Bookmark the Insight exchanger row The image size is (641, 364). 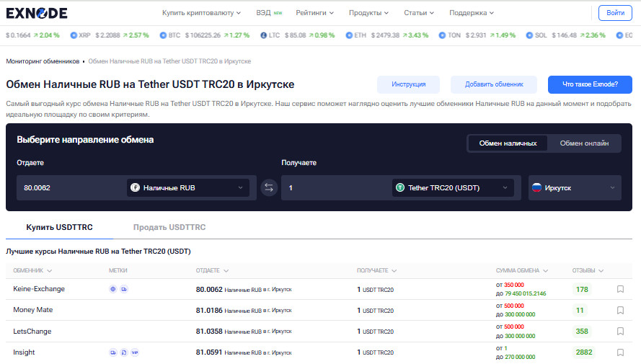coord(620,352)
